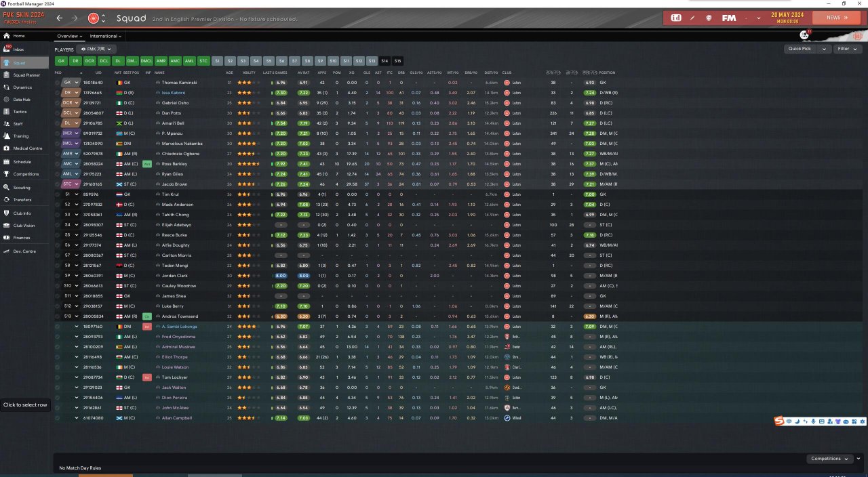The width and height of the screenshot is (868, 477).
Task: Toggle selection circle for Allan Campbell row
Action: (x=58, y=418)
